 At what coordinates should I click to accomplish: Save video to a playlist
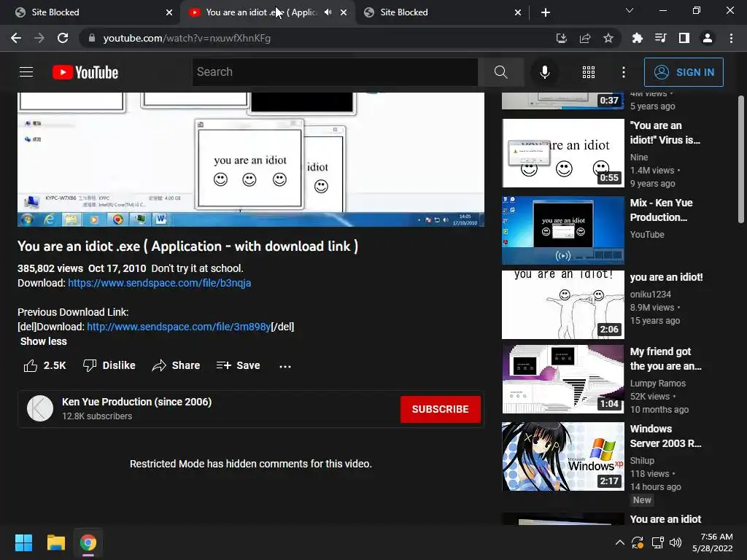pyautogui.click(x=238, y=365)
